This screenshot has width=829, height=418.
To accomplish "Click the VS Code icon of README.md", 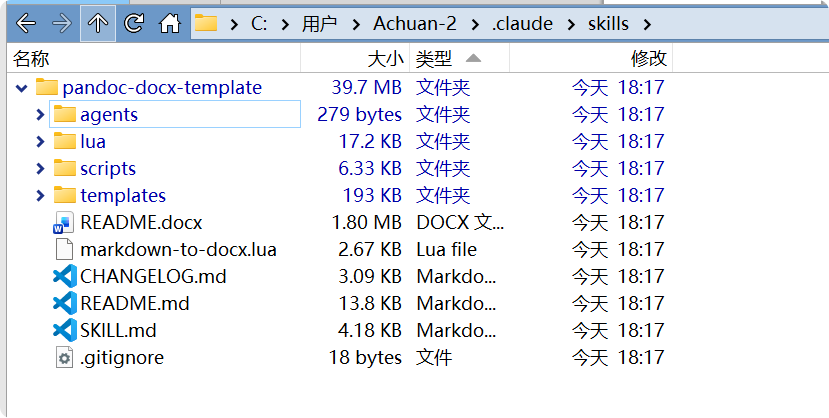I will pos(65,303).
